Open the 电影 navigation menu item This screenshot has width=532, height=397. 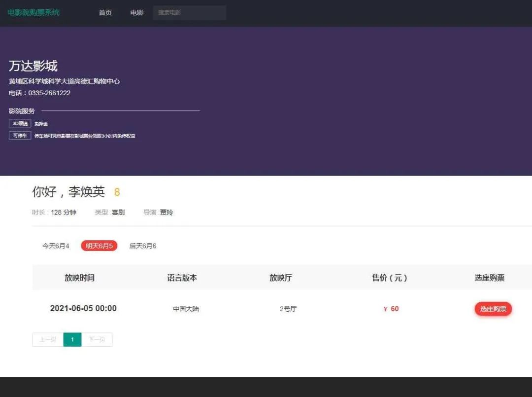[x=136, y=13]
